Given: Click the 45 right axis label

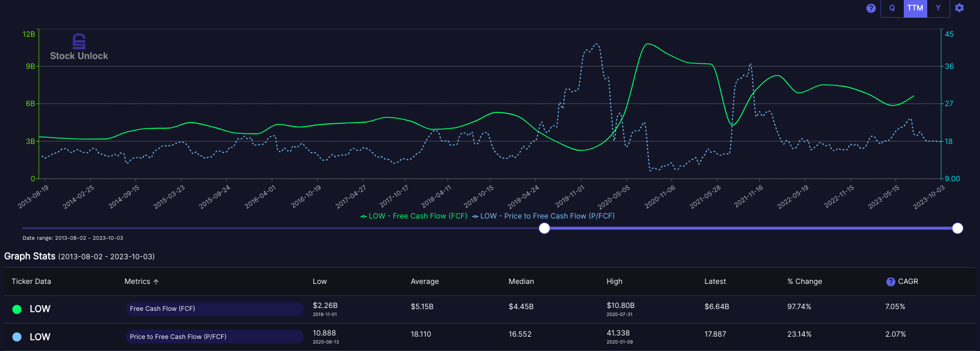Looking at the screenshot, I should [949, 34].
